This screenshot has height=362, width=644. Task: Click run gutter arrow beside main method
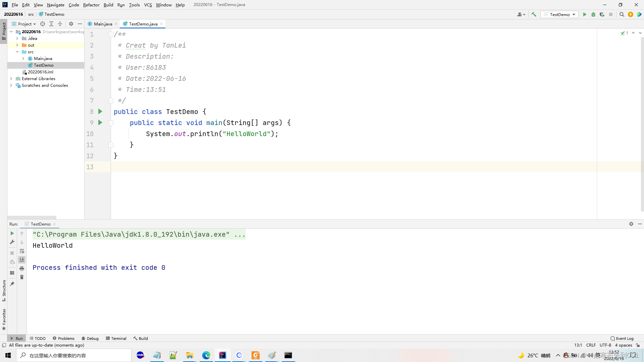click(100, 123)
